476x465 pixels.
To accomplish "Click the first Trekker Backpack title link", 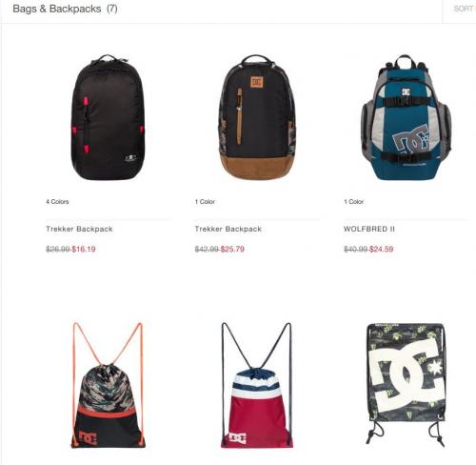I will click(x=79, y=229).
